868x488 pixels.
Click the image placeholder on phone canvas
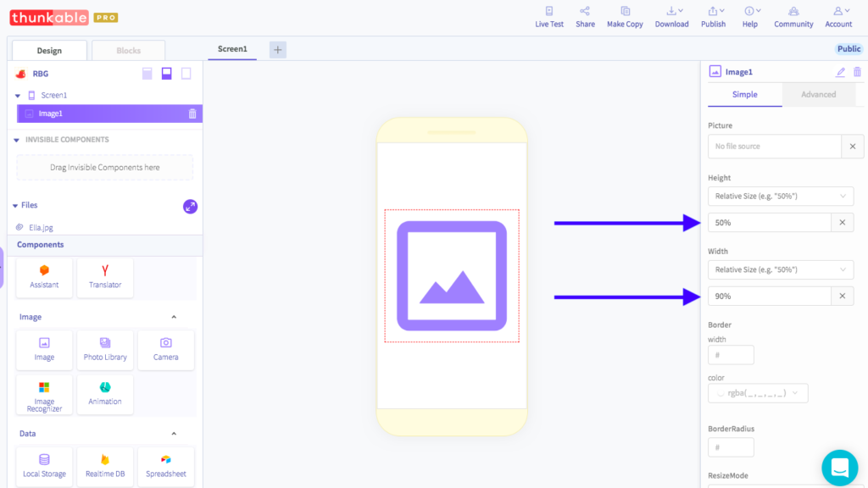pyautogui.click(x=452, y=275)
